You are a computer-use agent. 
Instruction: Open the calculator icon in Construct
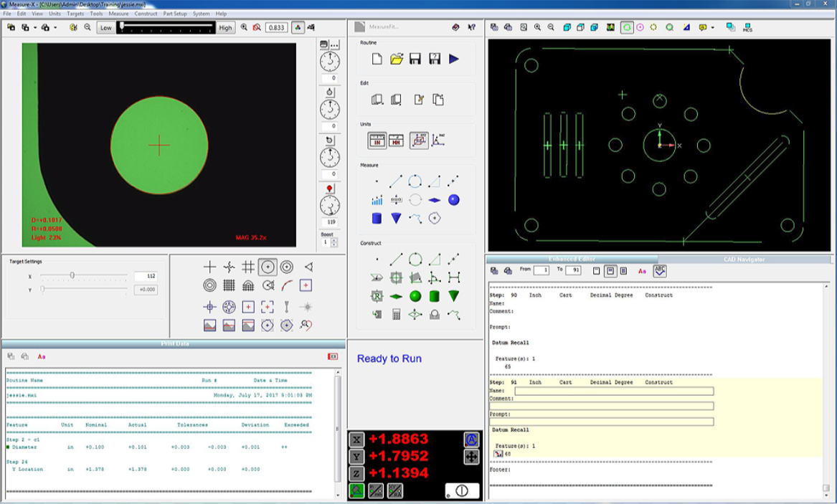pyautogui.click(x=396, y=314)
